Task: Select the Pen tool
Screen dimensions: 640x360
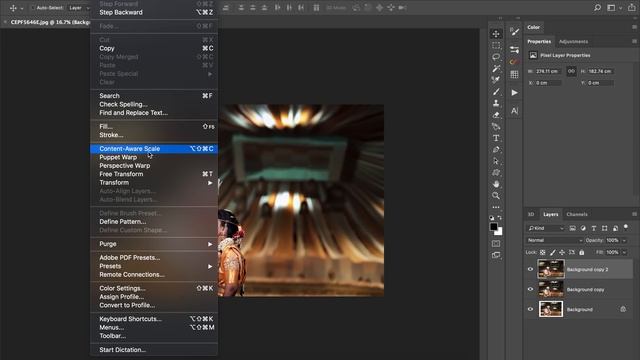Action: [496, 149]
